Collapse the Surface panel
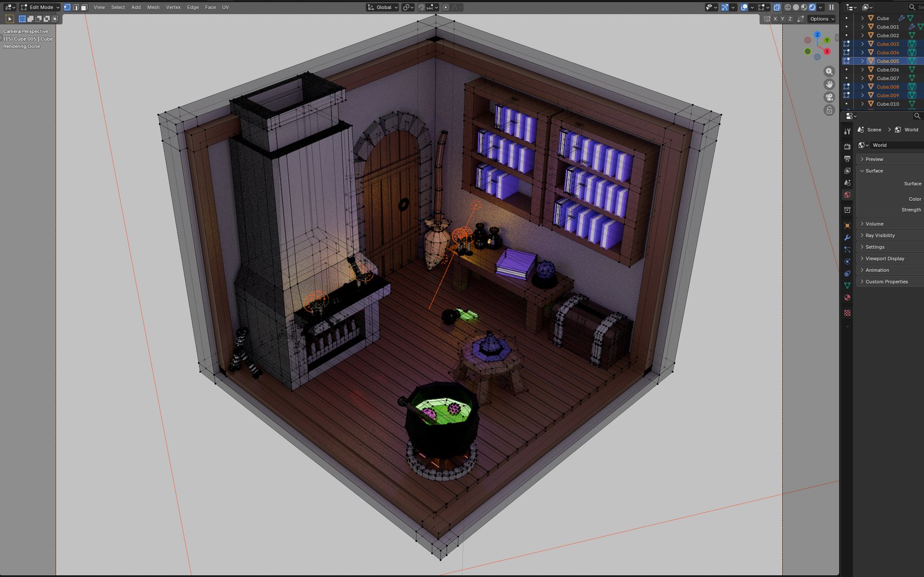The height and width of the screenshot is (577, 924). 890,171
